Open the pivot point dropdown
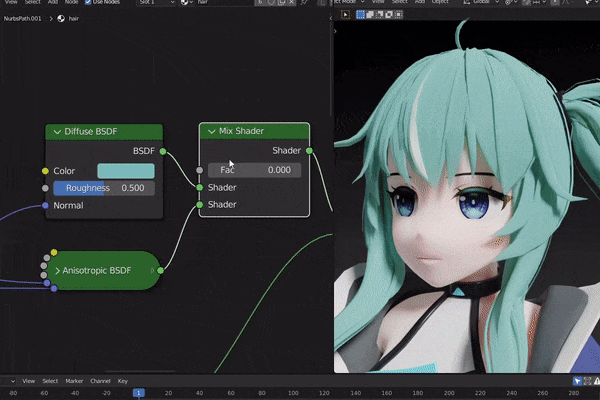Screen dimensions: 600x400 (510, 2)
